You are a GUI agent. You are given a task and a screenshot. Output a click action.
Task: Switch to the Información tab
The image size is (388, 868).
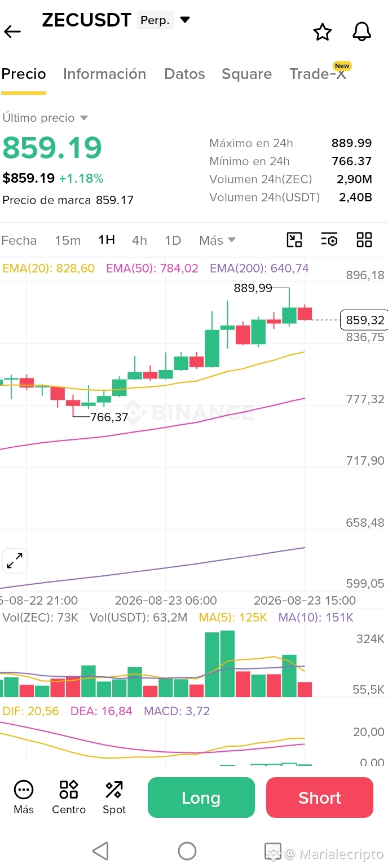coord(104,74)
